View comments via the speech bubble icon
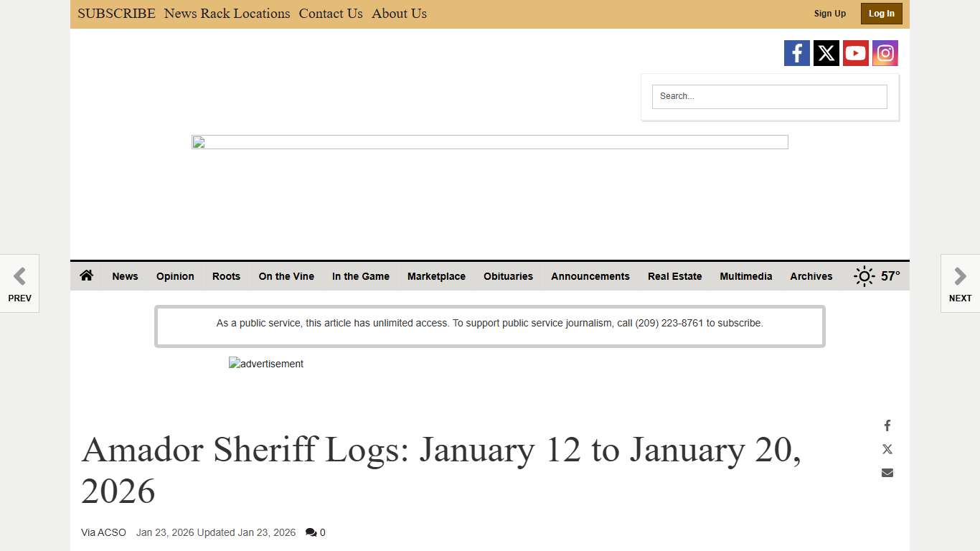The image size is (980, 551). tap(311, 532)
